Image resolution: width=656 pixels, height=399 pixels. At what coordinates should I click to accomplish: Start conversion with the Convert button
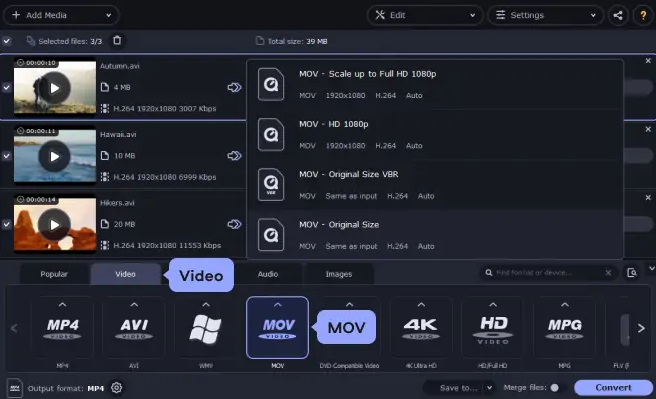[x=613, y=388]
